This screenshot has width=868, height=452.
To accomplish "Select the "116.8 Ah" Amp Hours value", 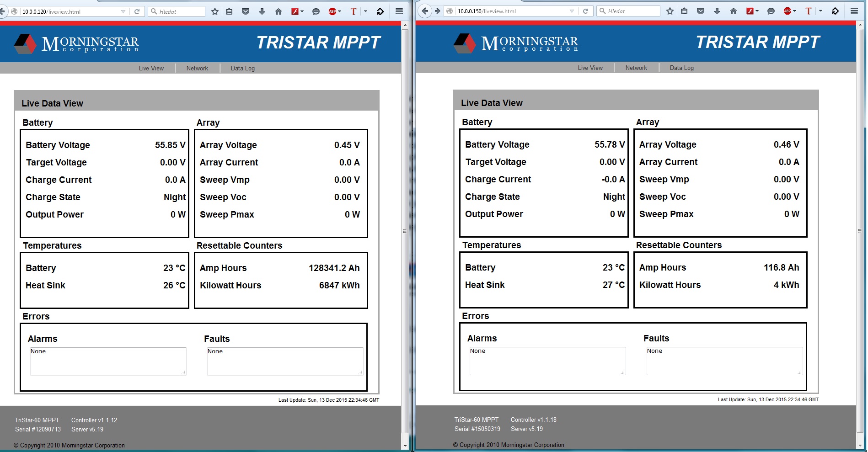I will click(782, 267).
